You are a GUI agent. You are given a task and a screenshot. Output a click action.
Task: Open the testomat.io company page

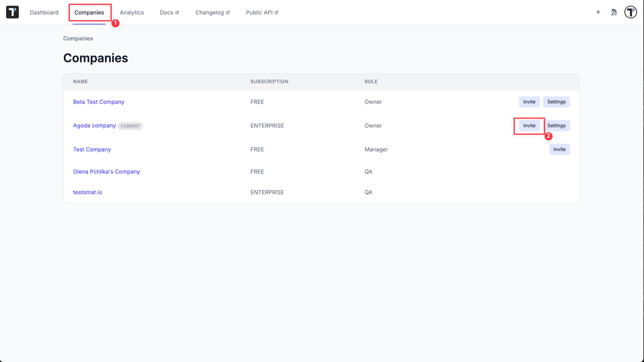pos(88,192)
